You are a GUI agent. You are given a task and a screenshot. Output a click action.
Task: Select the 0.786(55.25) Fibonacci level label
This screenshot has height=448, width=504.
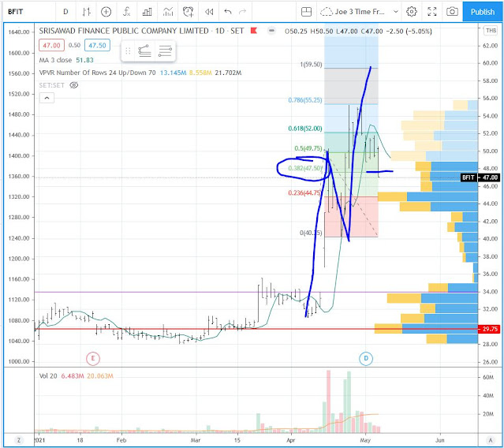click(305, 100)
